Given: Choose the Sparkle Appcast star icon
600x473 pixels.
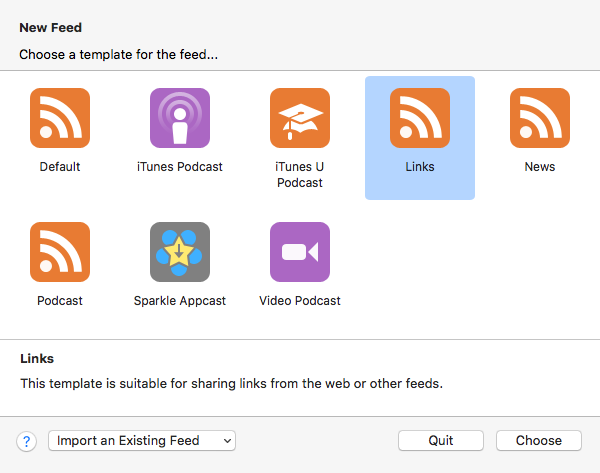Looking at the screenshot, I should click(x=180, y=252).
